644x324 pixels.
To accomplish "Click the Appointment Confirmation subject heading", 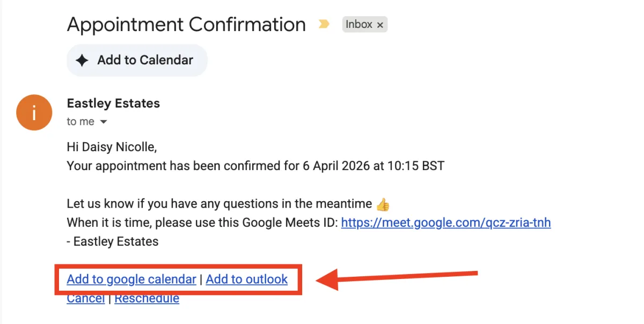I will 186,25.
